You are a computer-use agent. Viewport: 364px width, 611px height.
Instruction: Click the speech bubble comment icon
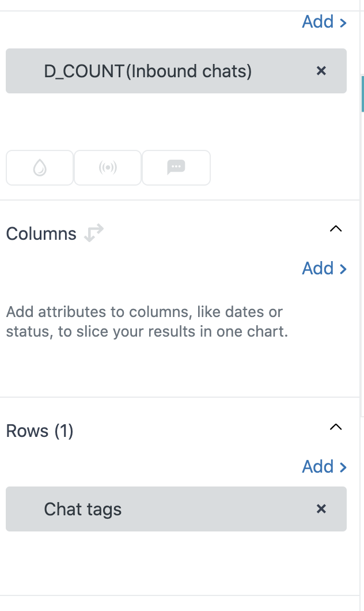click(176, 168)
